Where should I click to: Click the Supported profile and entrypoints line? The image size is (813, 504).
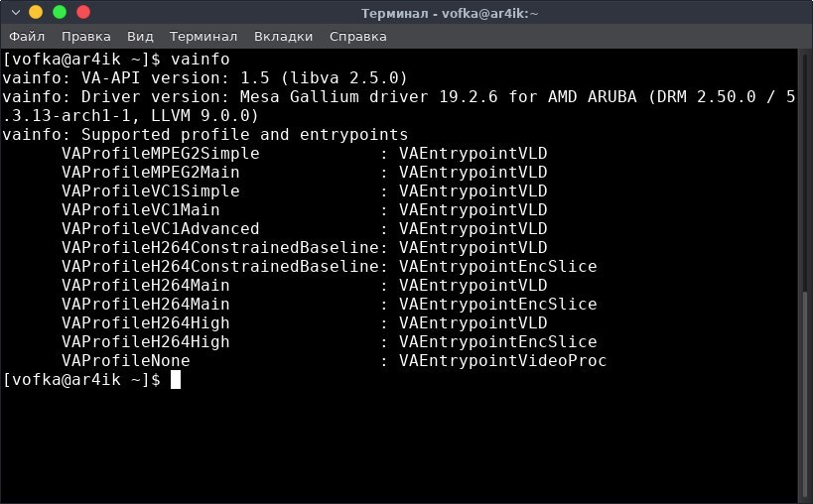(204, 135)
